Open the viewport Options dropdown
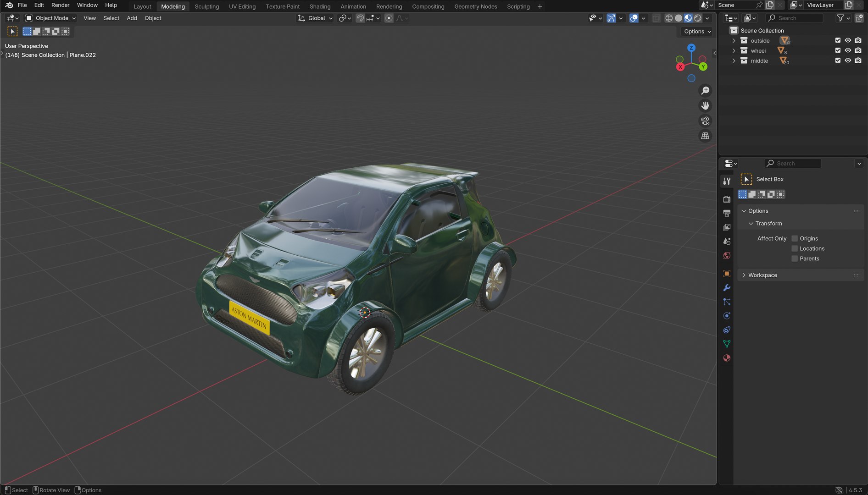This screenshot has height=495, width=868. [x=697, y=32]
